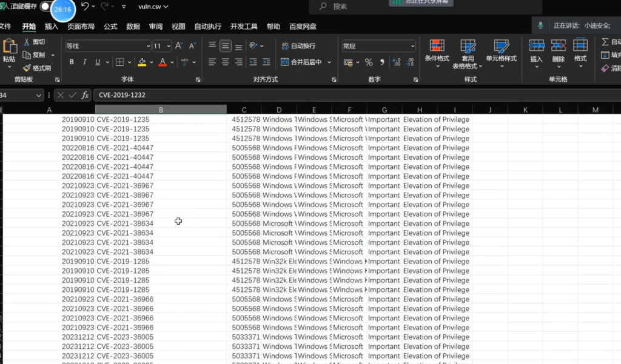Apply the percent style
This screenshot has height=364, width=621.
[x=369, y=62]
